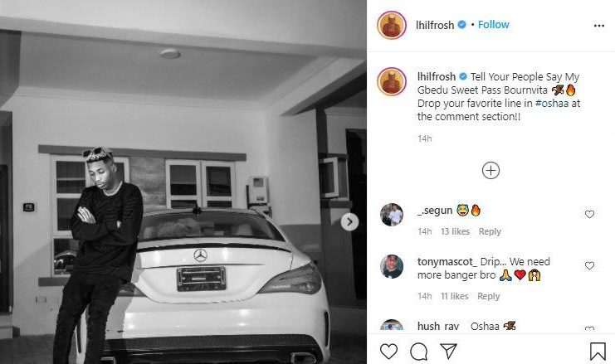
Task: Like the post with the heart icon
Action: pyautogui.click(x=388, y=352)
